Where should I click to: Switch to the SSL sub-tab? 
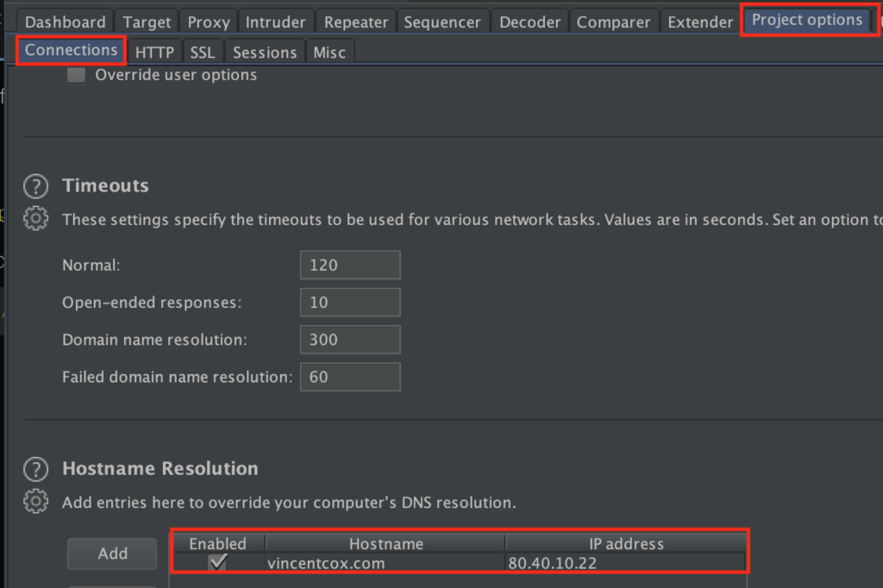203,53
